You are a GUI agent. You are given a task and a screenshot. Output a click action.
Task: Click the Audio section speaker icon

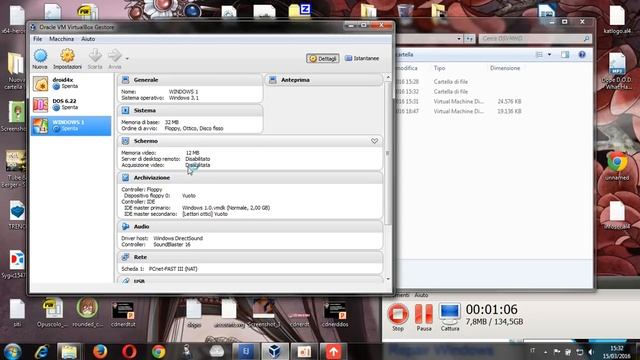pyautogui.click(x=125, y=227)
